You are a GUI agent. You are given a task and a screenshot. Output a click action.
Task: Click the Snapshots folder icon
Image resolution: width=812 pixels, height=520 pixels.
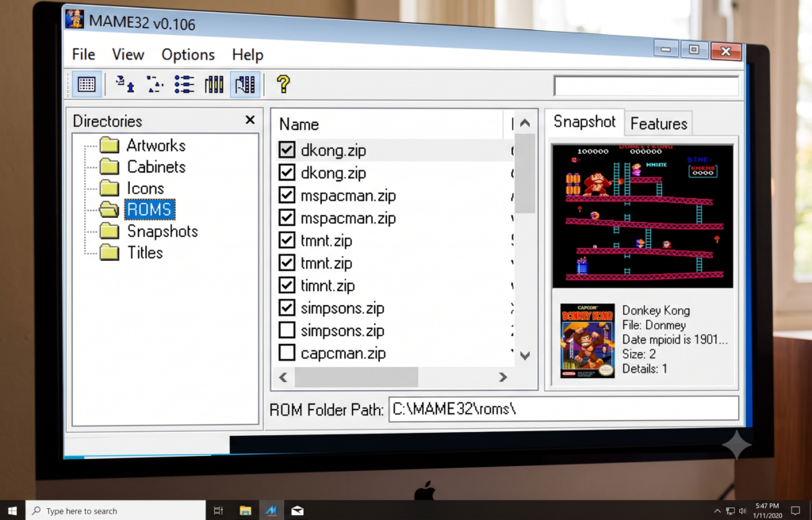click(x=109, y=231)
